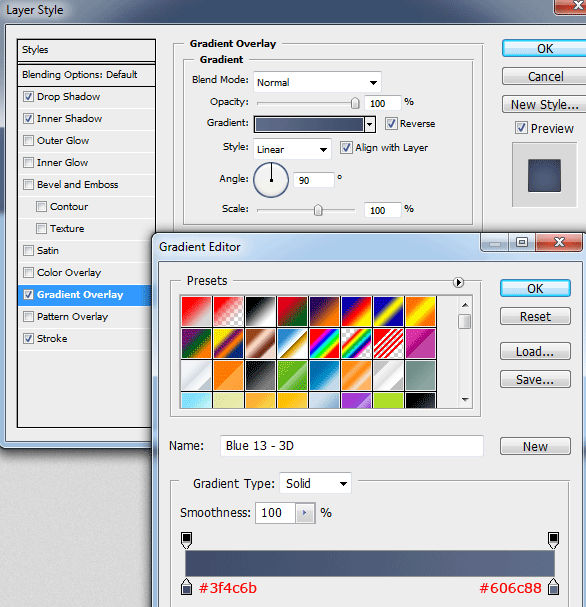Choose the violet to orange gradient preset
The height and width of the screenshot is (607, 586).
pyautogui.click(x=324, y=311)
